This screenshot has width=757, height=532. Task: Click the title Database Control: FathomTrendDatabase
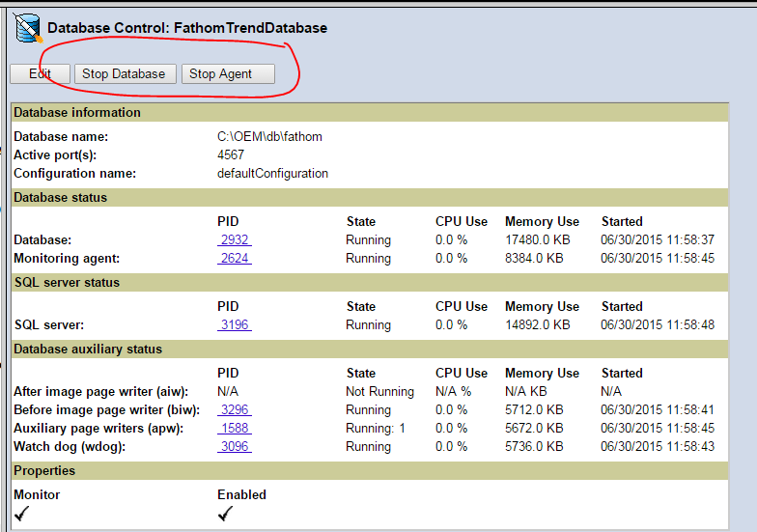pos(187,28)
